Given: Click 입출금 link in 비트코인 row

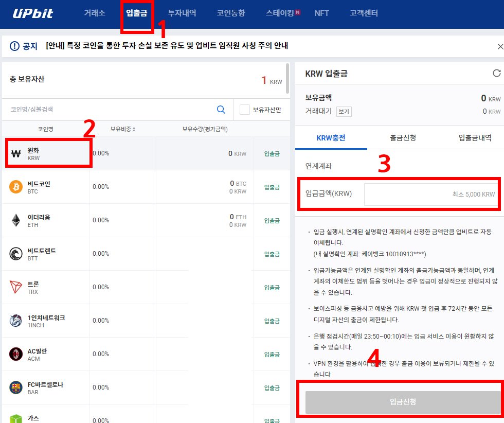Looking at the screenshot, I should pyautogui.click(x=272, y=187).
